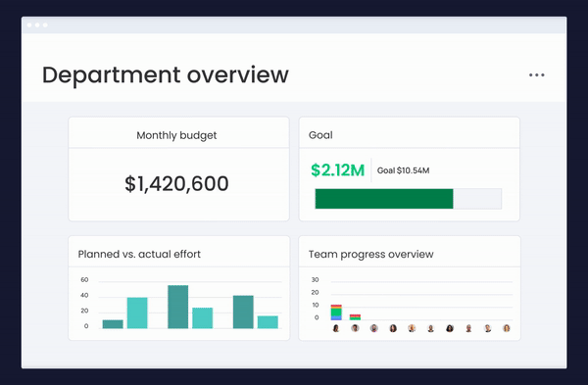The width and height of the screenshot is (588, 385).
Task: Click the fifth team member avatar
Action: click(x=412, y=328)
